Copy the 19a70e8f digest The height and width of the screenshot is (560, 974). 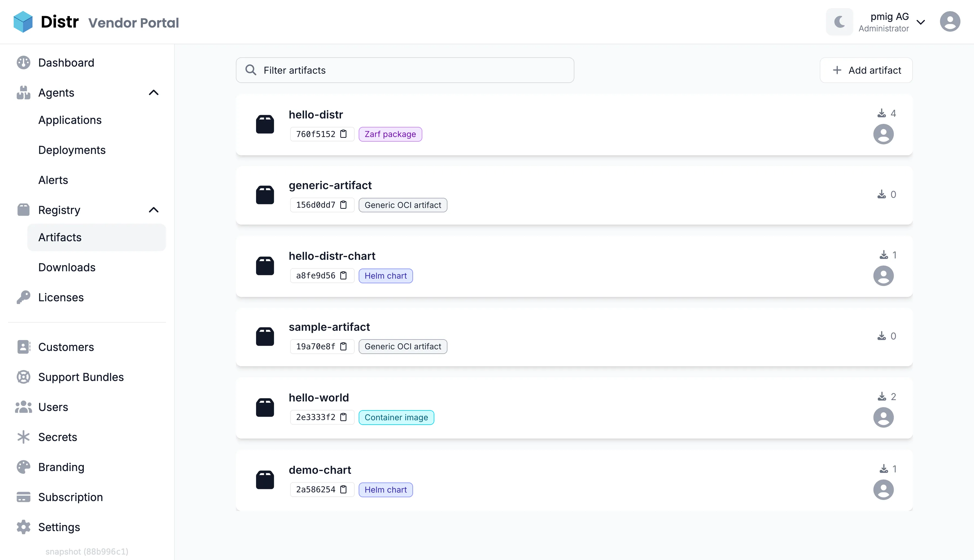[343, 346]
